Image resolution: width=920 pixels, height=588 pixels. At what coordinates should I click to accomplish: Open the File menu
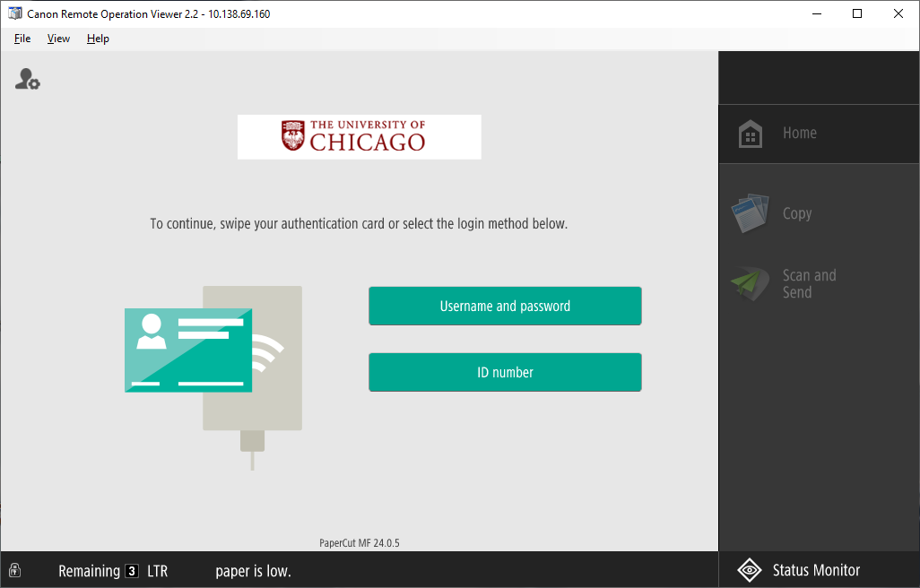point(22,39)
